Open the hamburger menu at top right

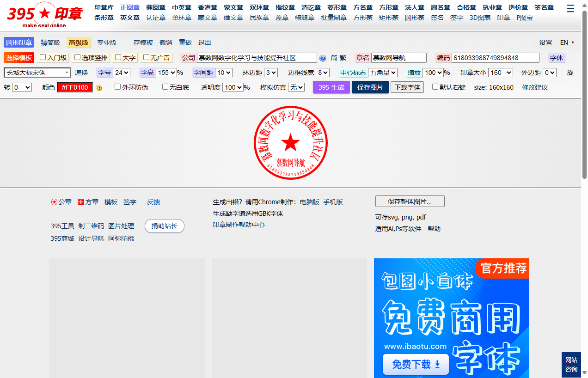pyautogui.click(x=571, y=8)
